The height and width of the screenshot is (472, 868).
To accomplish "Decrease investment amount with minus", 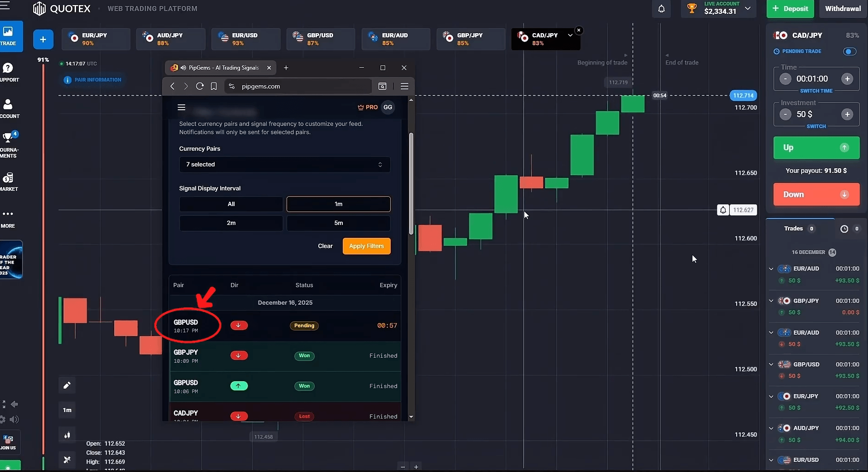I will point(786,114).
